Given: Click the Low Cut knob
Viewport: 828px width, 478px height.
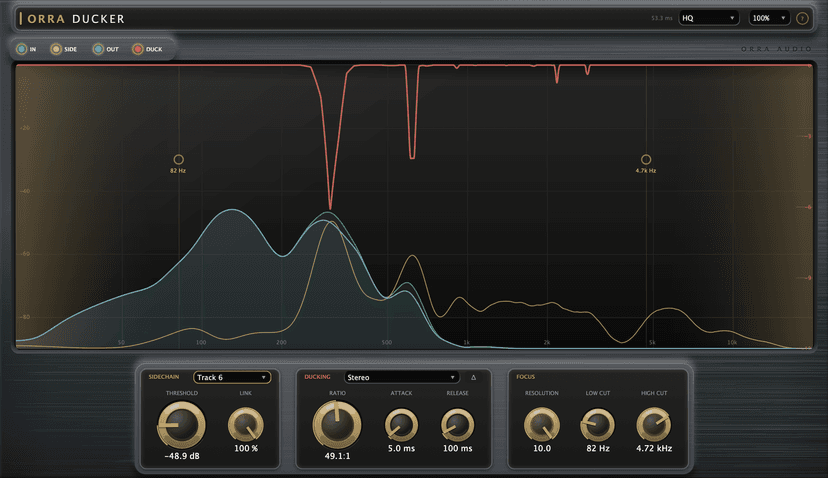Looking at the screenshot, I should tap(598, 425).
